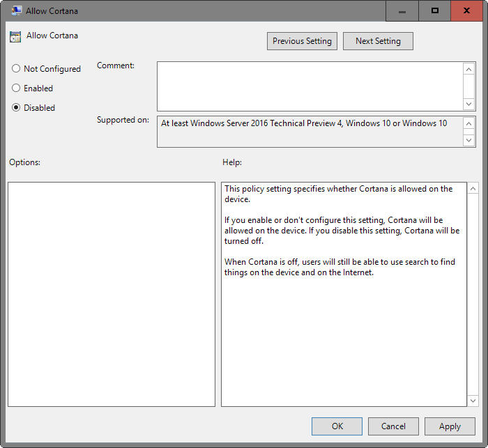Click the 'When Cortana is off' help paragraph
The height and width of the screenshot is (448, 488).
click(340, 267)
